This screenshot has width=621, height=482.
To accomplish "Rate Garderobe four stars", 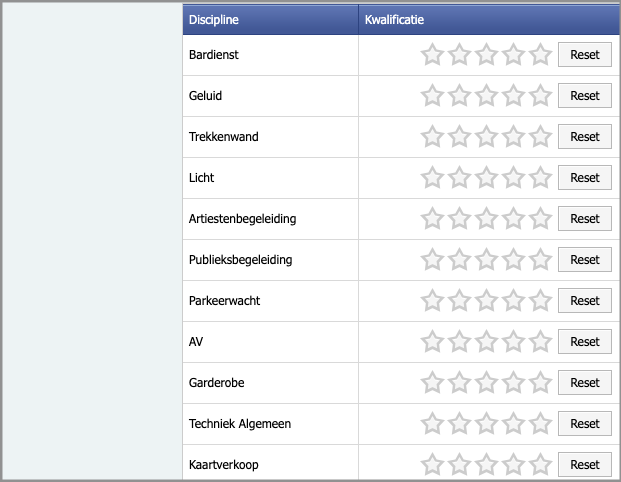I will click(x=513, y=383).
